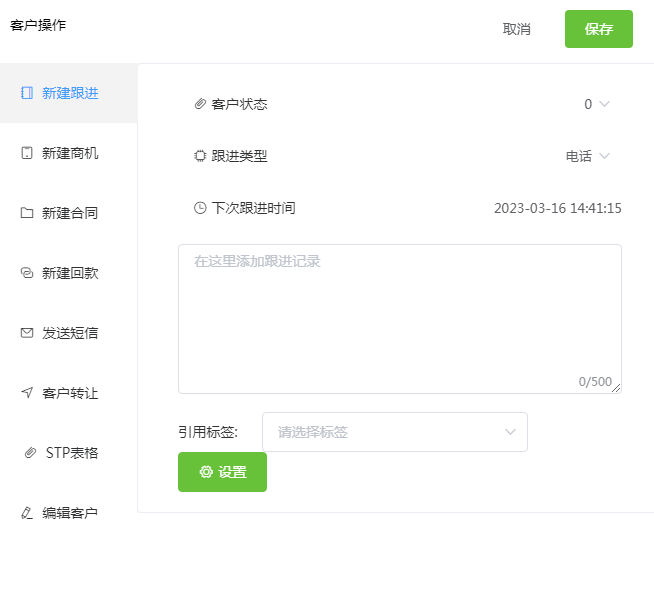The height and width of the screenshot is (595, 654).
Task: Expand the 客户状态 dropdown showing 0
Action: point(597,104)
